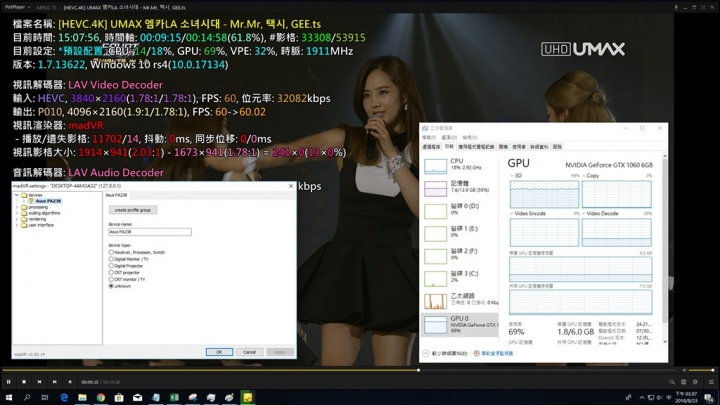Click the active PotPlayer taskbar icon
Screen dimensions: 720x405
tap(248, 397)
